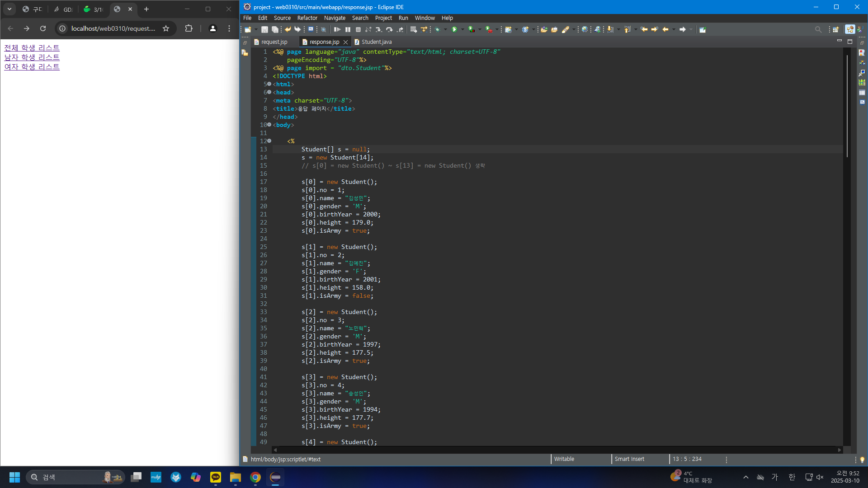This screenshot has height=488, width=868.
Task: Click the Terminate stop square icon
Action: [358, 29]
